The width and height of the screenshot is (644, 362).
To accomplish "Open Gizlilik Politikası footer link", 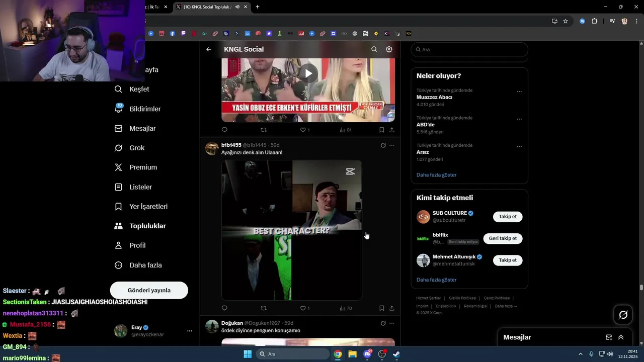I will [462, 298].
